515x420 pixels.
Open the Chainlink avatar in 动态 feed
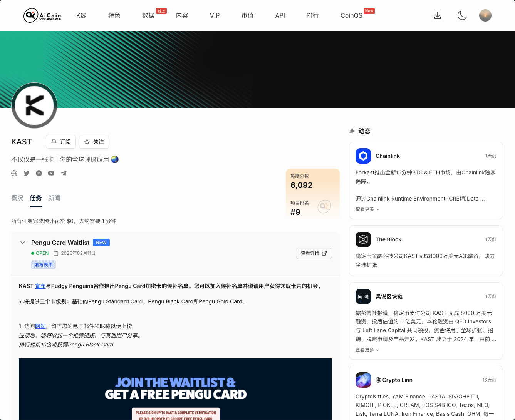coord(362,156)
